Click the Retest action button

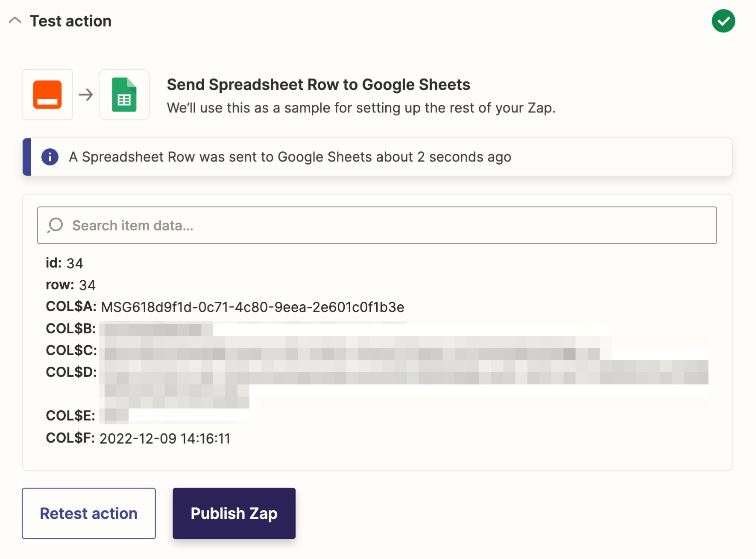coord(89,513)
